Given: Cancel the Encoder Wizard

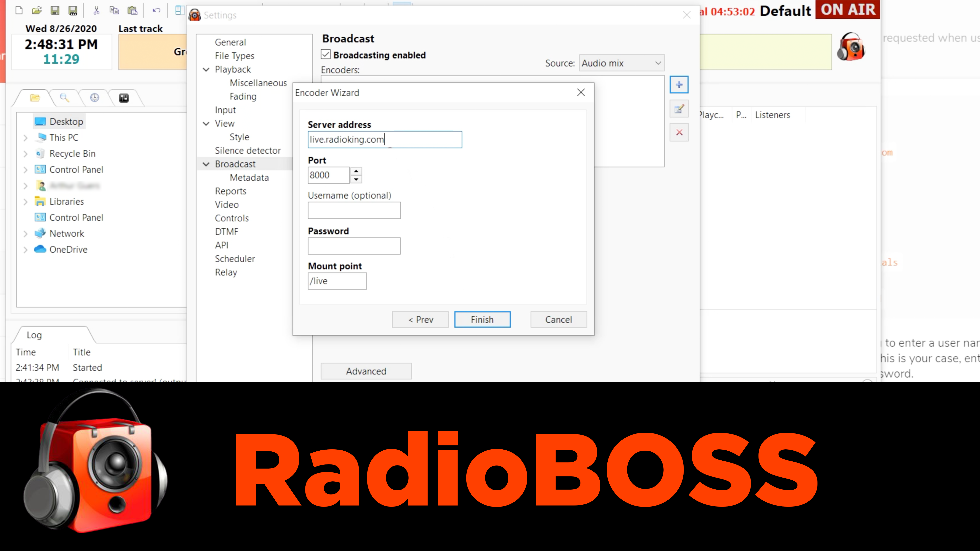Looking at the screenshot, I should (x=558, y=319).
